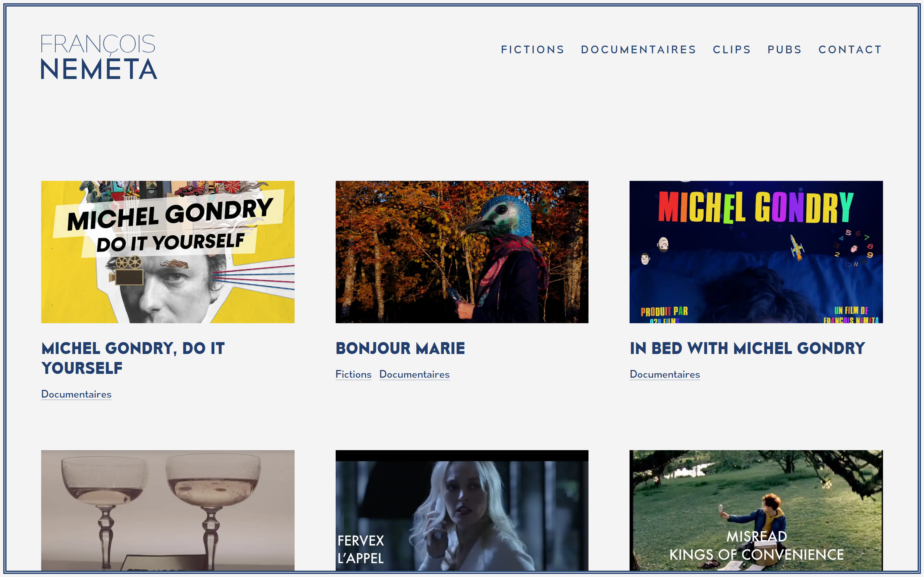This screenshot has height=577, width=924.
Task: Open the Pubs navigation link
Action: pos(784,50)
